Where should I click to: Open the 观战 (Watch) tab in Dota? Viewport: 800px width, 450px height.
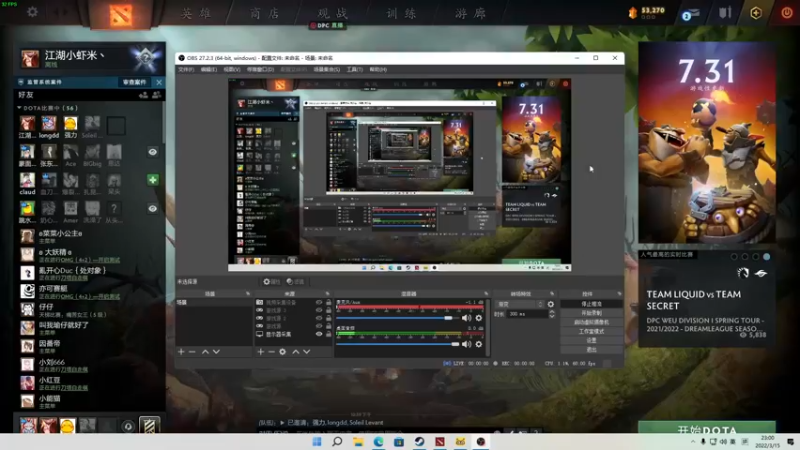click(x=333, y=13)
